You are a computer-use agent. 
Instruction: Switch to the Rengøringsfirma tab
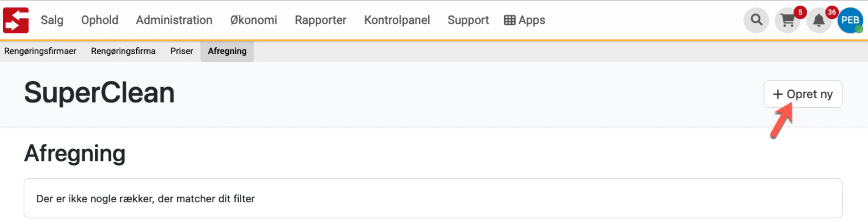[x=123, y=51]
